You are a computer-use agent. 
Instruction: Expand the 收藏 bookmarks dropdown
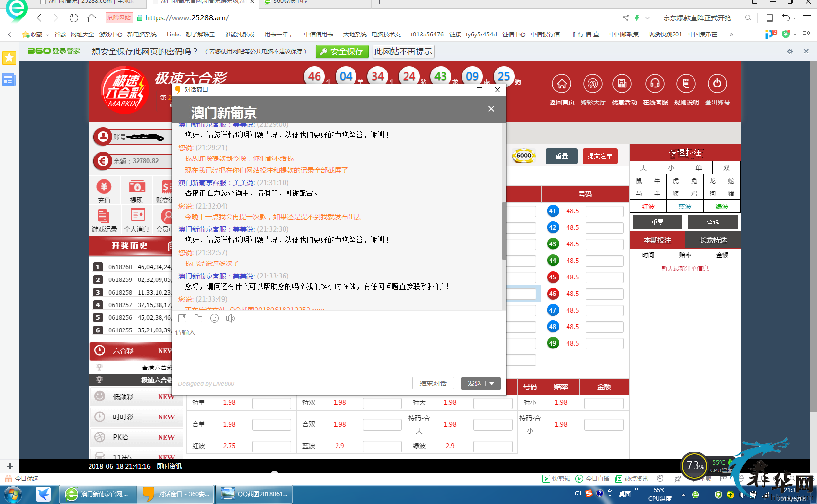(47, 35)
